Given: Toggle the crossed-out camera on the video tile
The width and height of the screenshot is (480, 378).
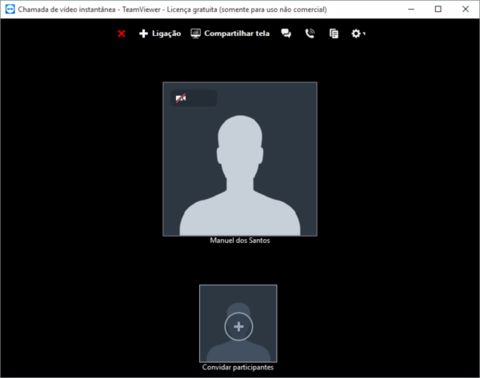Looking at the screenshot, I should [181, 98].
